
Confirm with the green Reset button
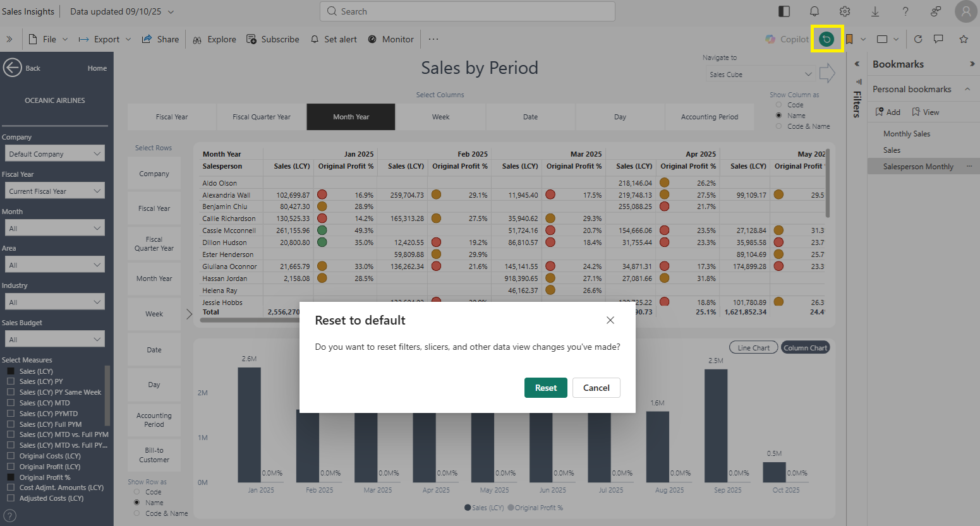click(x=545, y=388)
